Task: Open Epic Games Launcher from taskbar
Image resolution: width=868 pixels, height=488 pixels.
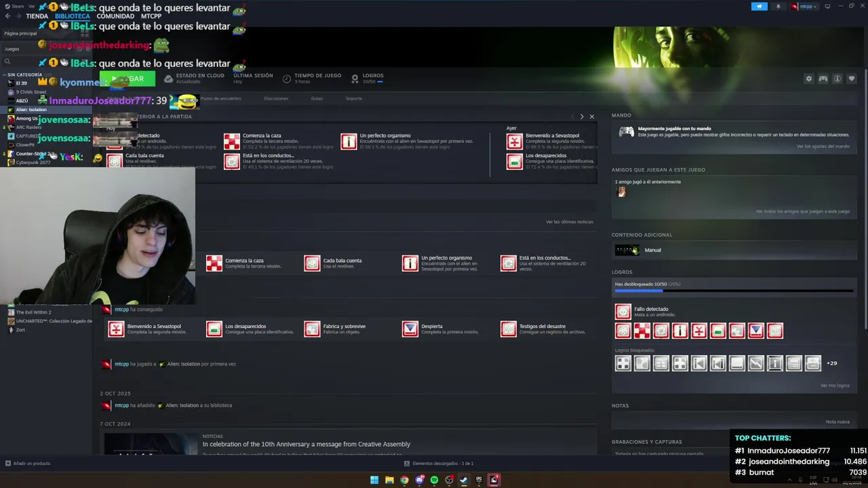Action: pos(479,480)
